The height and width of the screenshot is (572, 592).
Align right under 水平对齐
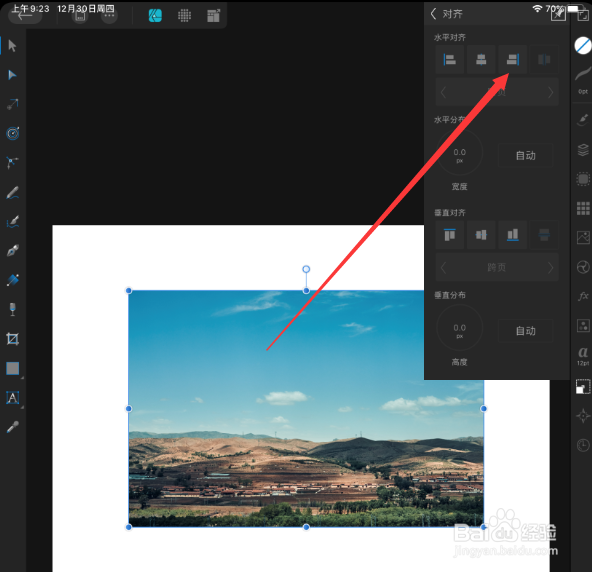[512, 59]
